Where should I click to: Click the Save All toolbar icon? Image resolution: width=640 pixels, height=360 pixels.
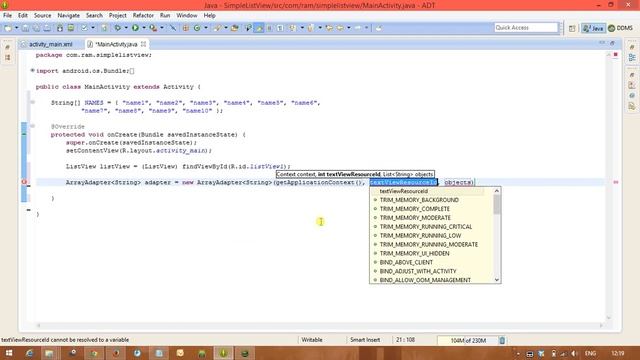36,28
